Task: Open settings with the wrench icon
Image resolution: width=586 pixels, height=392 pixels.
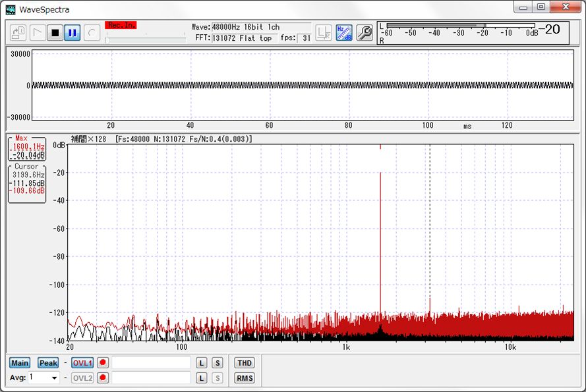Action: point(364,32)
